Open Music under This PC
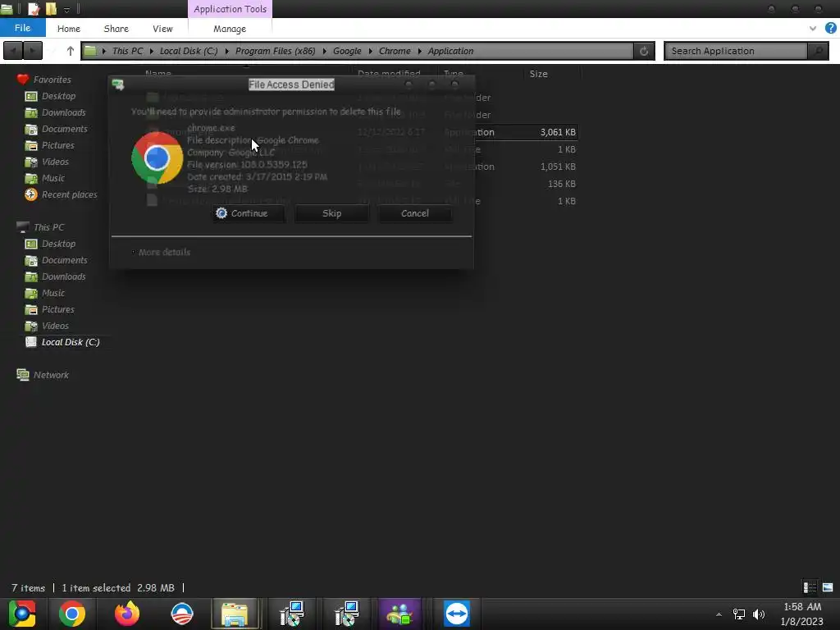Screen dimensions: 840x630 coord(53,293)
